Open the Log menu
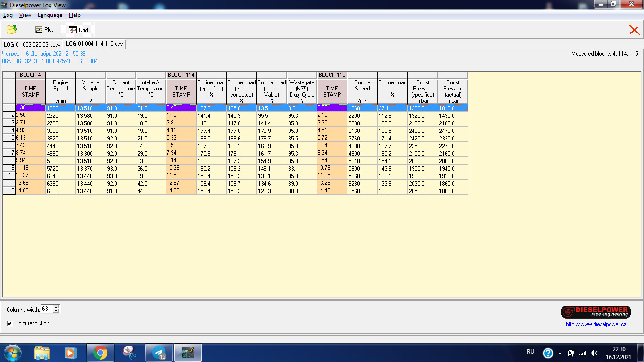This screenshot has width=644, height=362. point(8,15)
